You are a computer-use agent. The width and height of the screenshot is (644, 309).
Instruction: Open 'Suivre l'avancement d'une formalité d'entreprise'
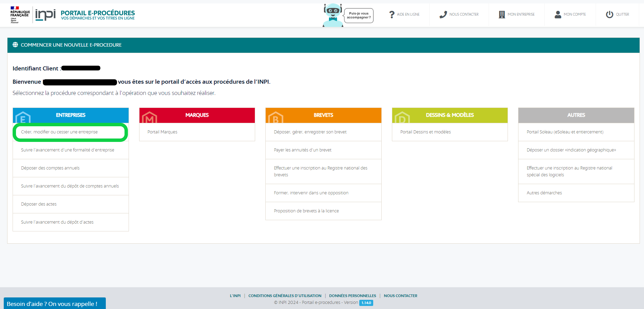pyautogui.click(x=71, y=150)
